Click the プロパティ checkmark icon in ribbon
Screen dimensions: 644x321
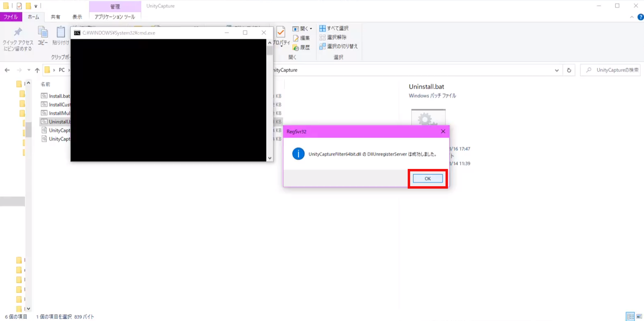[x=281, y=32]
